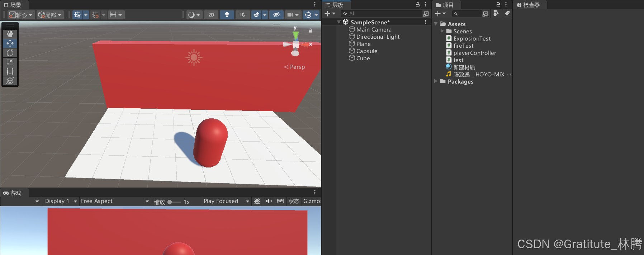Screen dimensions: 644x255
Task: Toggle 2D view mode
Action: 211,15
